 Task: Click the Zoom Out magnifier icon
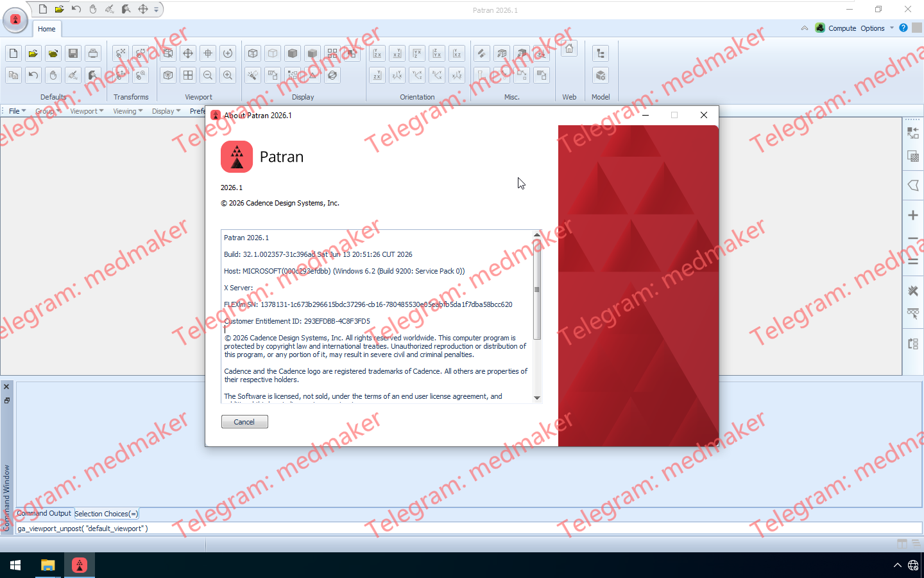coord(208,75)
